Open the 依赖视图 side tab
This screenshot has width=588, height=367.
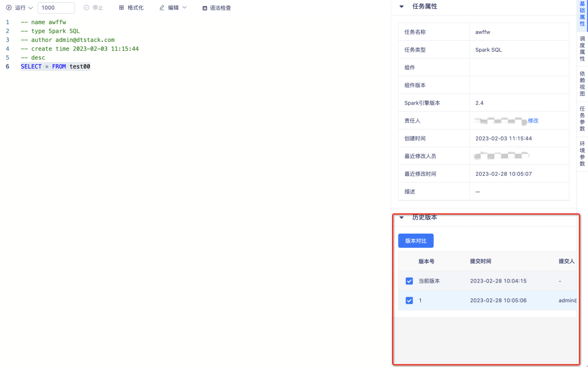tap(582, 84)
